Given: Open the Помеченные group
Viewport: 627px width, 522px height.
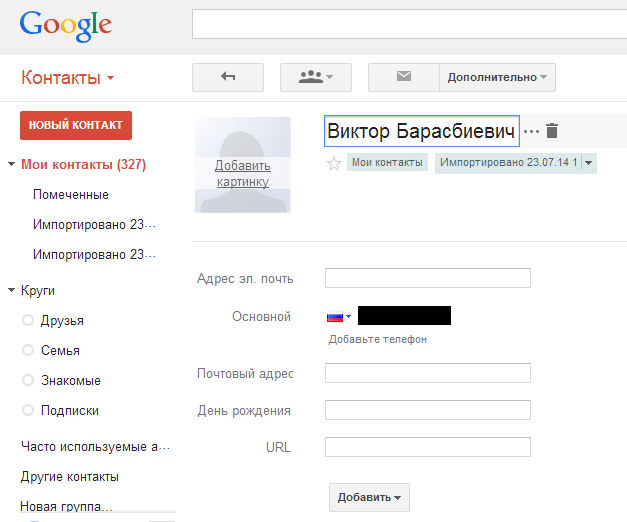Looking at the screenshot, I should [x=71, y=194].
